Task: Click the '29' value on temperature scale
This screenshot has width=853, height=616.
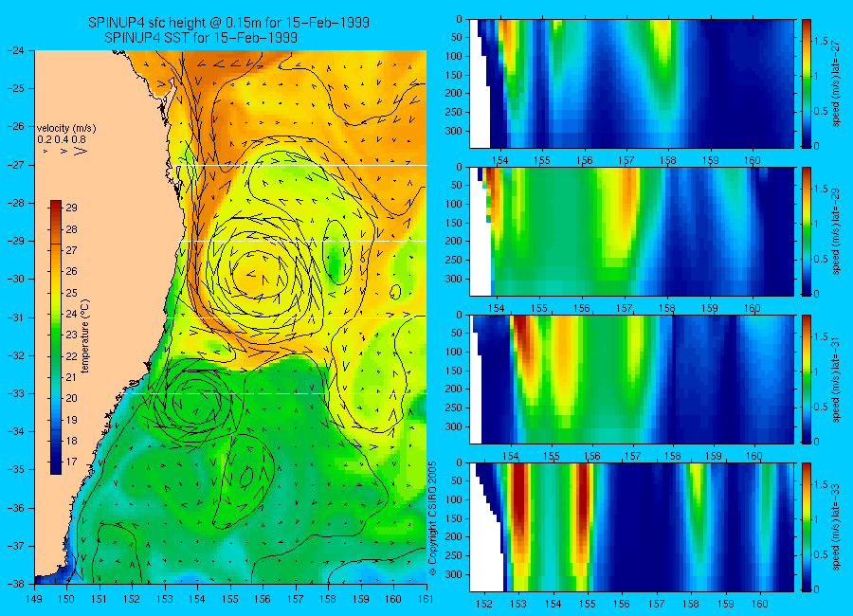Action: point(72,208)
